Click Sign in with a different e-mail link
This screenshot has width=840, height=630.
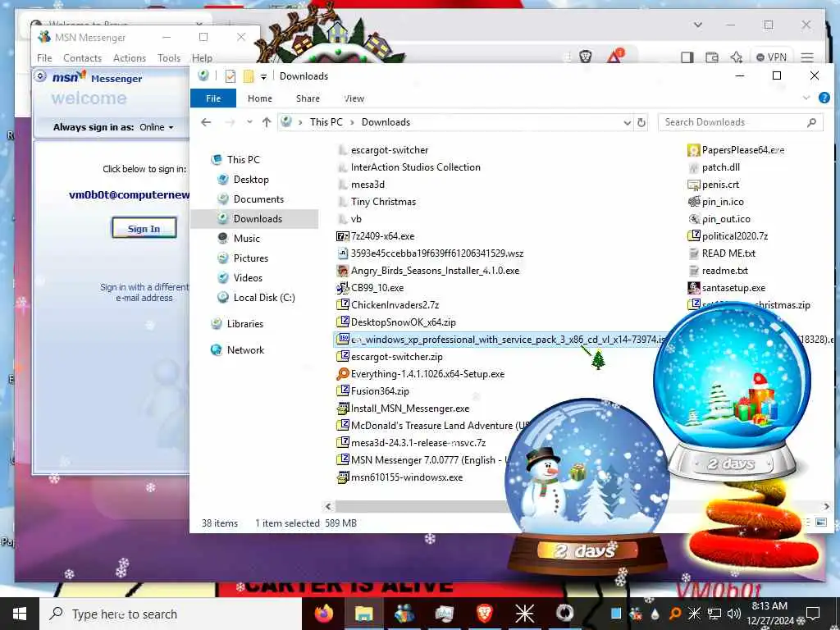tap(144, 293)
